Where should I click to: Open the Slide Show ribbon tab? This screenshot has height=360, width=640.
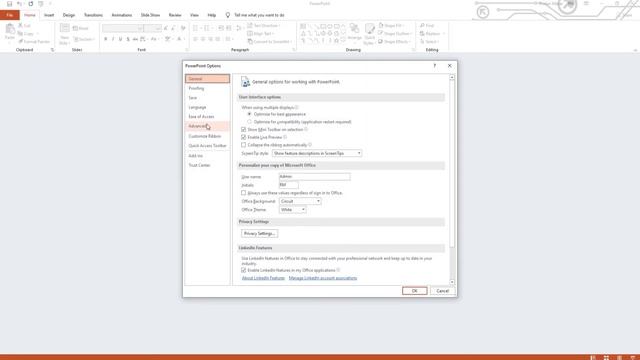click(x=150, y=15)
